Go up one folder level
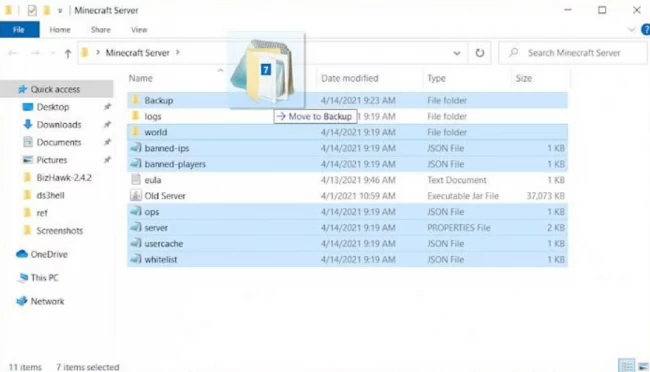The width and height of the screenshot is (650, 372). pos(68,53)
